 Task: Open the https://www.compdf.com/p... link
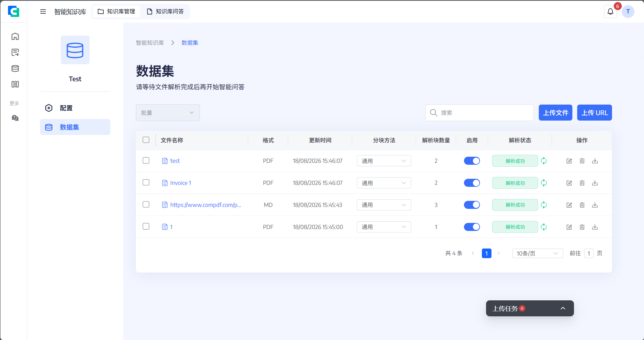[x=206, y=205]
